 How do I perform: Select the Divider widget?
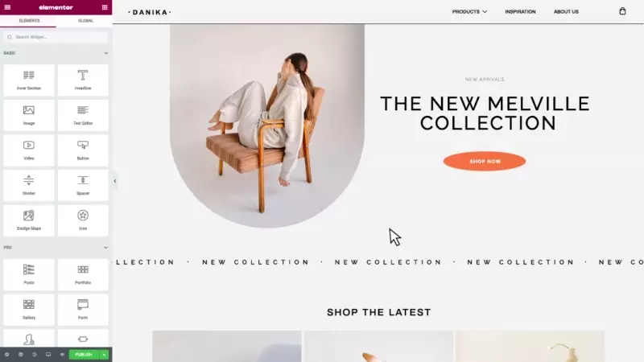coord(29,186)
